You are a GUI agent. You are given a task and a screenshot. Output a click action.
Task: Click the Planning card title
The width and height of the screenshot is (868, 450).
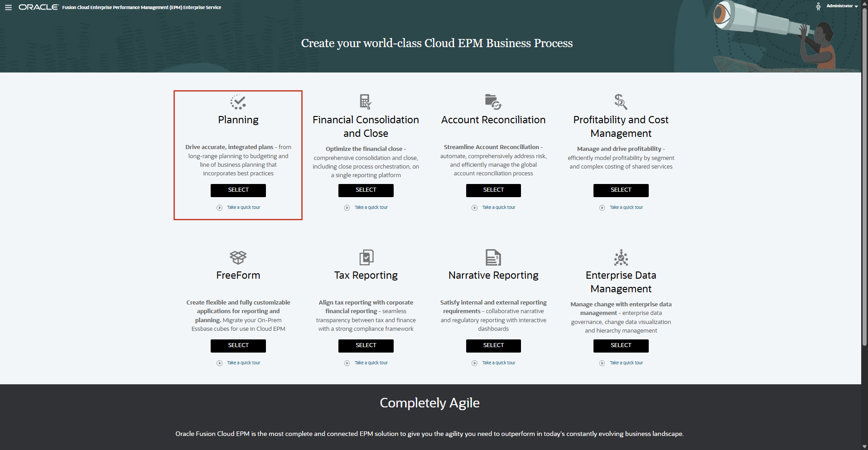238,120
